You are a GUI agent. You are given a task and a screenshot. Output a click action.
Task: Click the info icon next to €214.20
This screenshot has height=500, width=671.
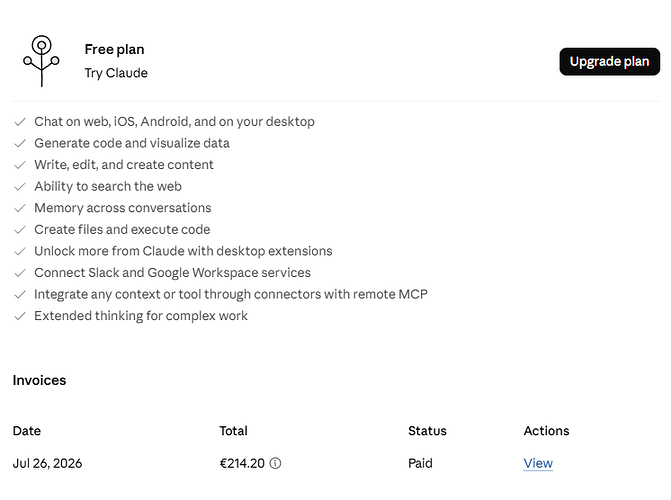pyautogui.click(x=275, y=463)
